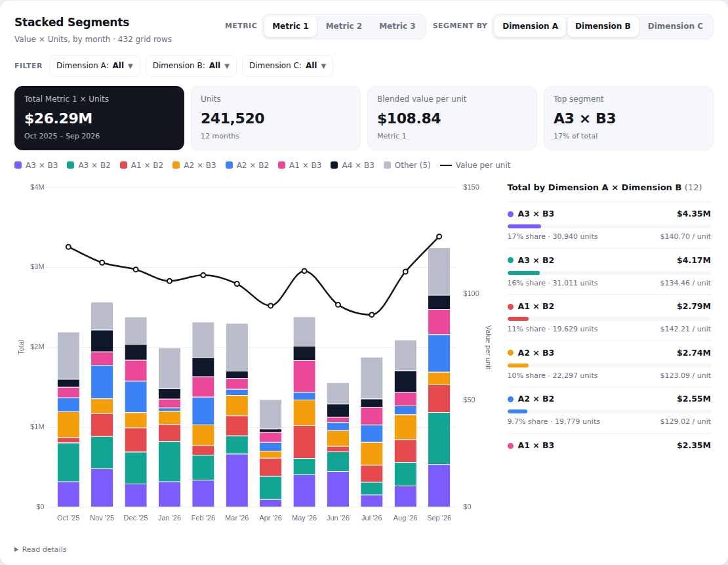This screenshot has height=565, width=728.
Task: Click the A2 × B2 blue share bar
Action: (517, 411)
